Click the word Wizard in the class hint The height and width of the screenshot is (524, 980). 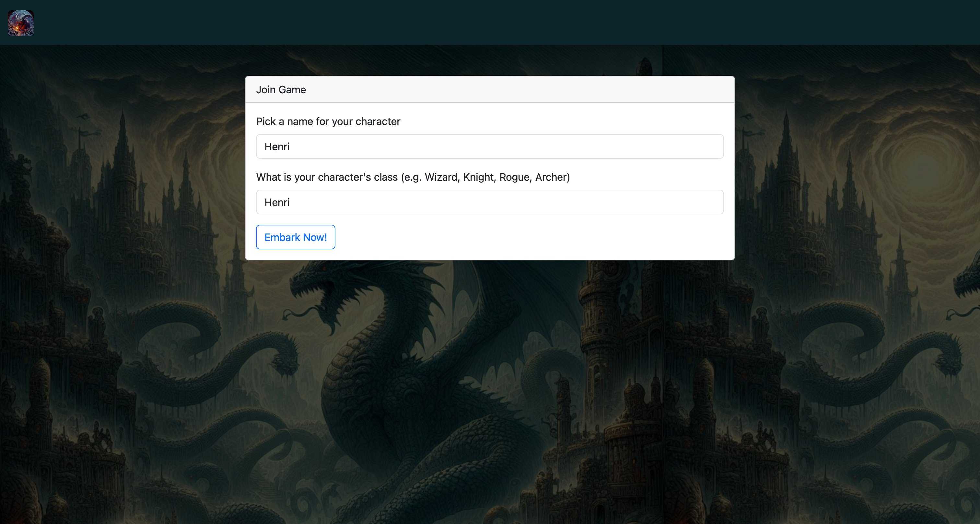[441, 177]
